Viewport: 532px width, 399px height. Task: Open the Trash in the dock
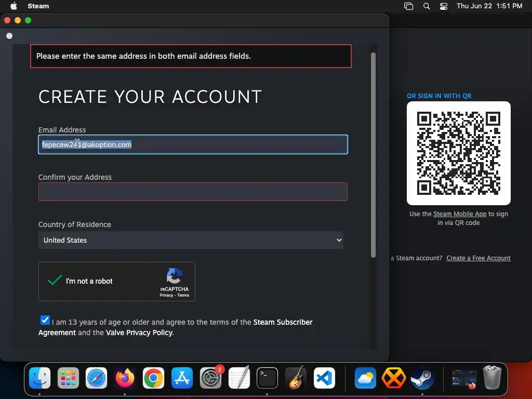pyautogui.click(x=493, y=377)
